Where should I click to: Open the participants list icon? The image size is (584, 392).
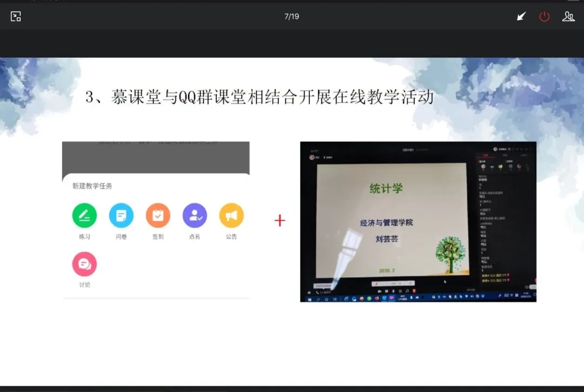coord(568,16)
